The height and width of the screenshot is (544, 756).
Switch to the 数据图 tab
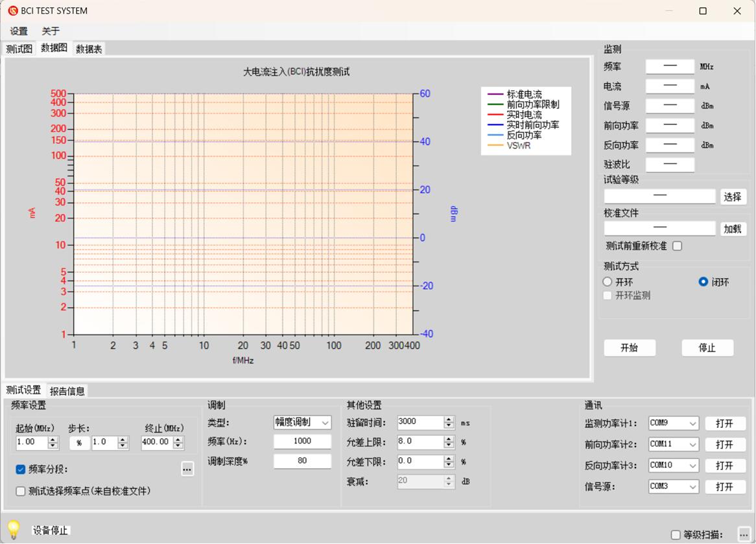coord(54,48)
